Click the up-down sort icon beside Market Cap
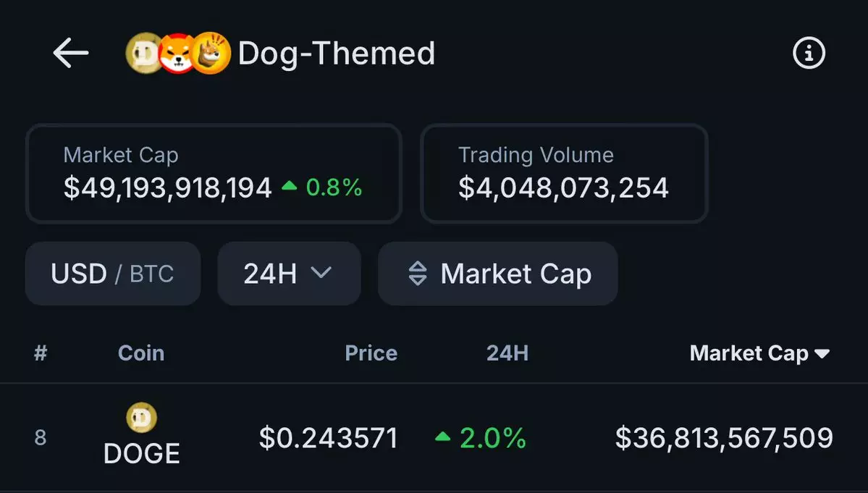868x493 pixels. 418,274
